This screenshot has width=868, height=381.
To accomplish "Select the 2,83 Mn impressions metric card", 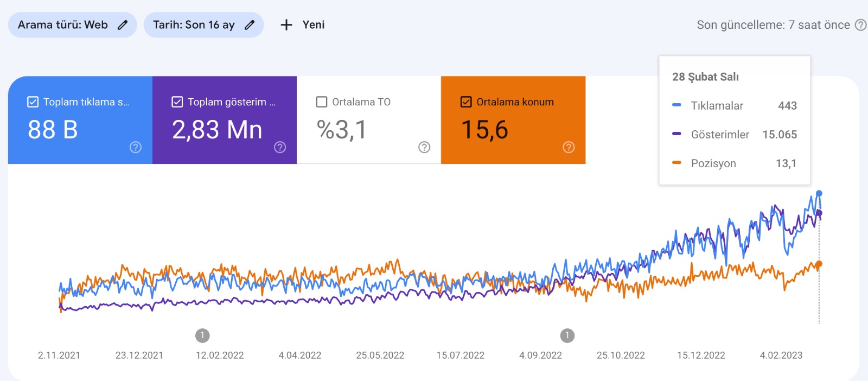I will click(225, 120).
